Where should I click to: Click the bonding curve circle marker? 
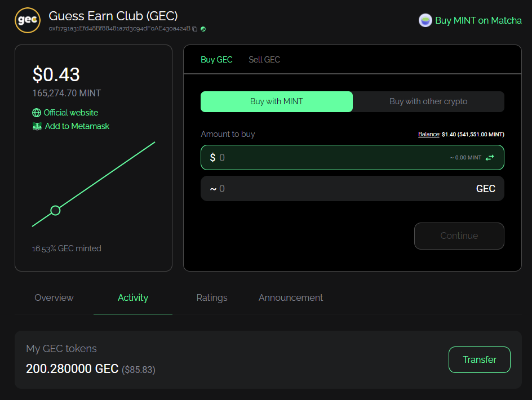pos(55,211)
